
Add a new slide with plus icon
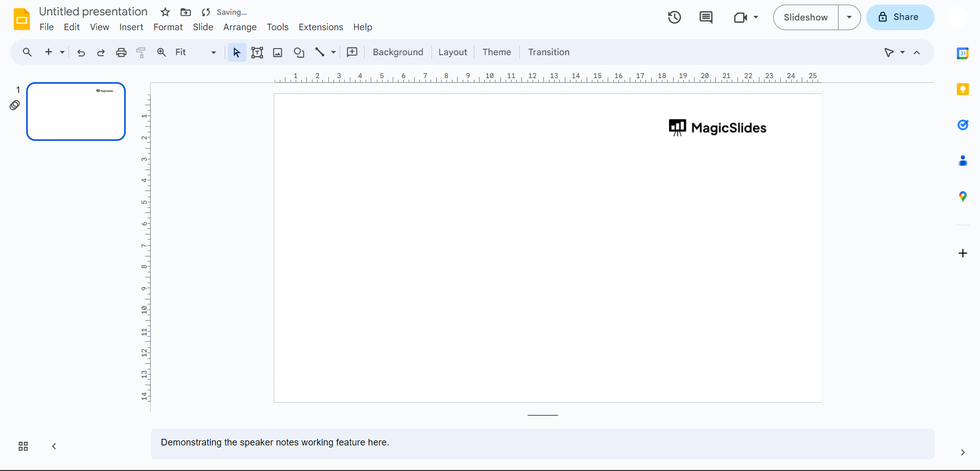pyautogui.click(x=49, y=52)
